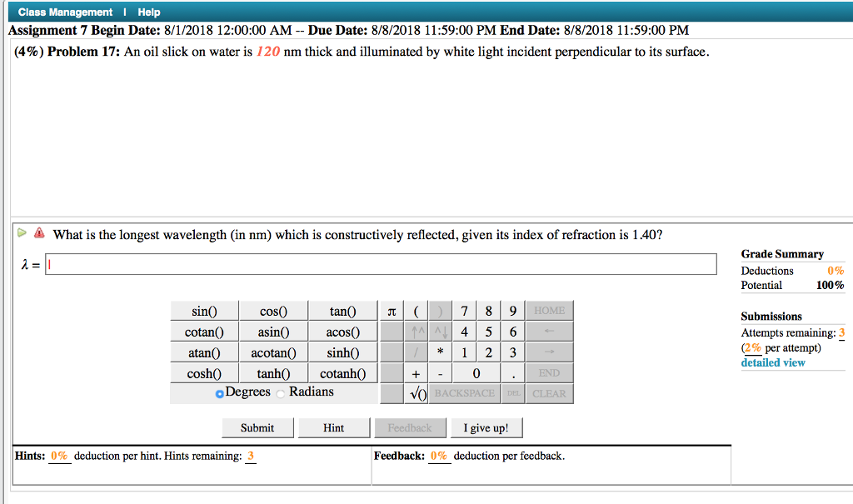Click the green arrow icon beside the question
The width and height of the screenshot is (853, 504).
[23, 234]
